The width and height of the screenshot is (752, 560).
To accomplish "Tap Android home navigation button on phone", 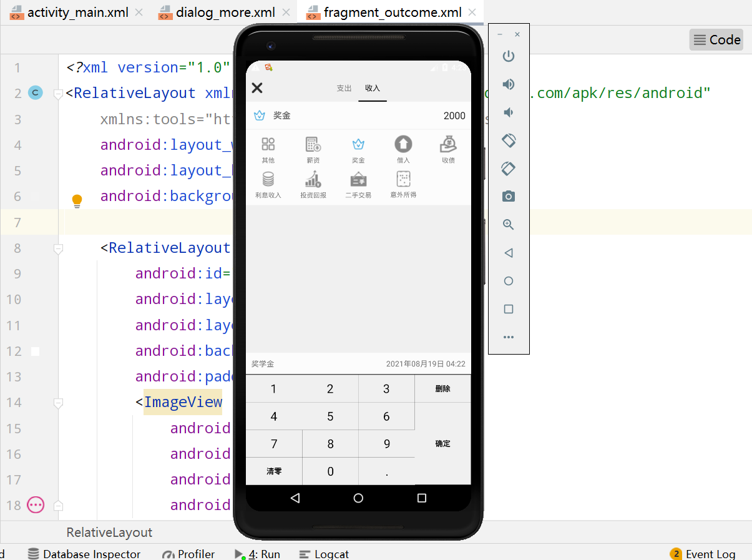I will click(x=358, y=498).
